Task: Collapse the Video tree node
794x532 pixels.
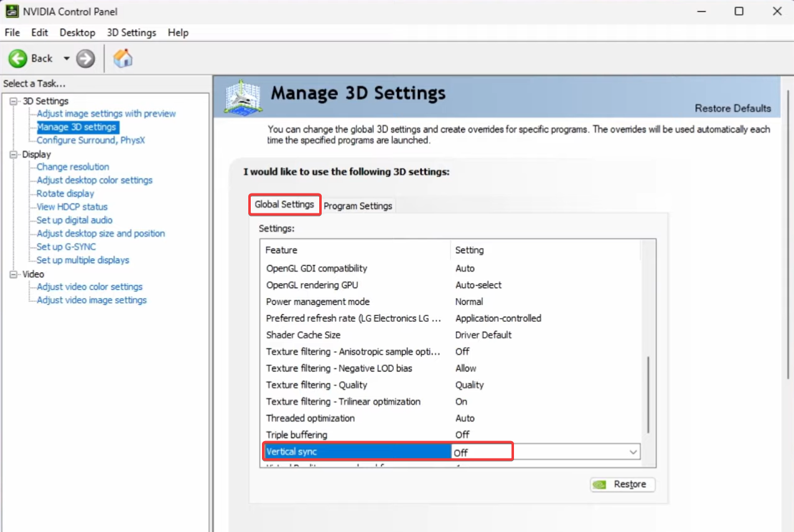Action: (x=14, y=274)
